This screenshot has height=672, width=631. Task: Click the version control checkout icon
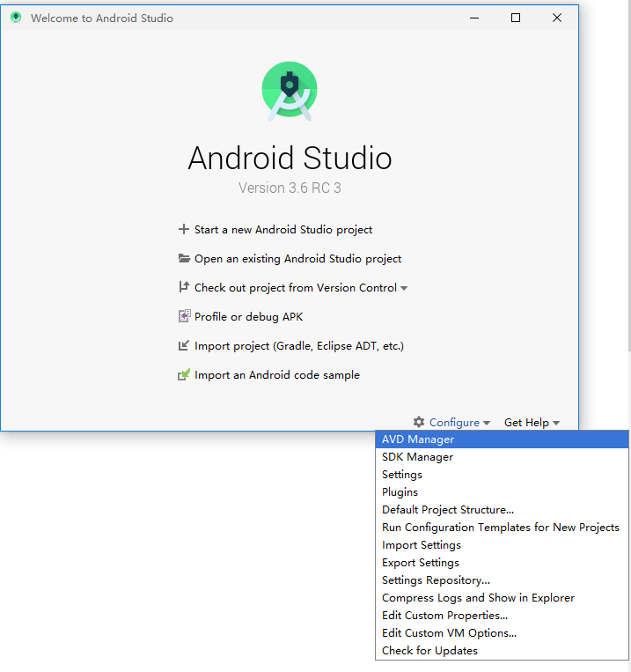pos(184,287)
